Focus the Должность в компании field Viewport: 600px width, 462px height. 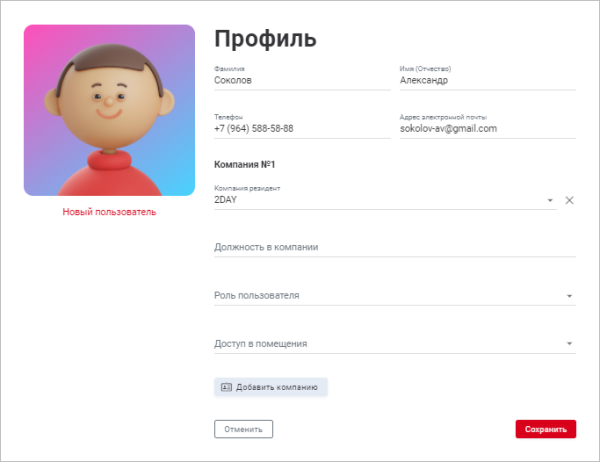pos(395,247)
